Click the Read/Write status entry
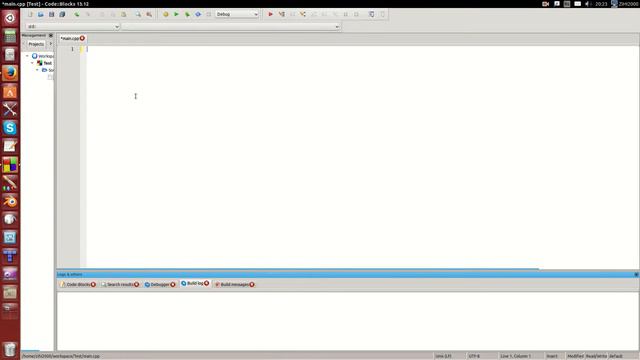The height and width of the screenshot is (360, 640). pyautogui.click(x=597, y=356)
